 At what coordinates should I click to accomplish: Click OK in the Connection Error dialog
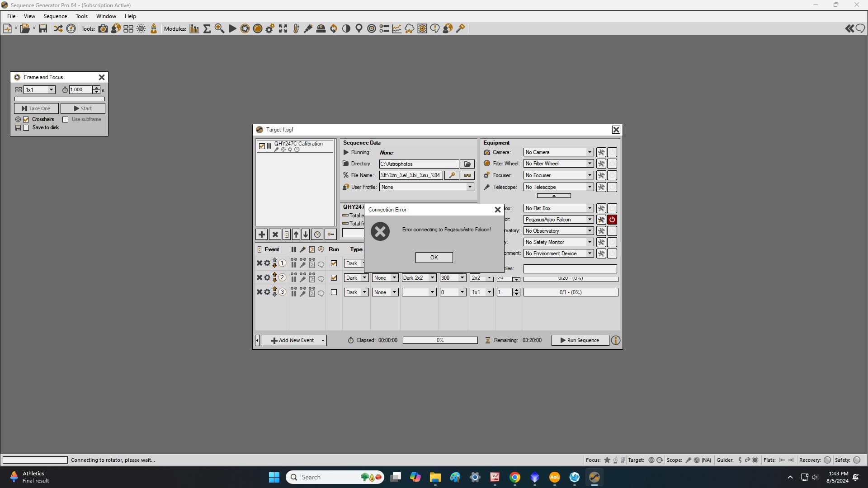coord(434,258)
